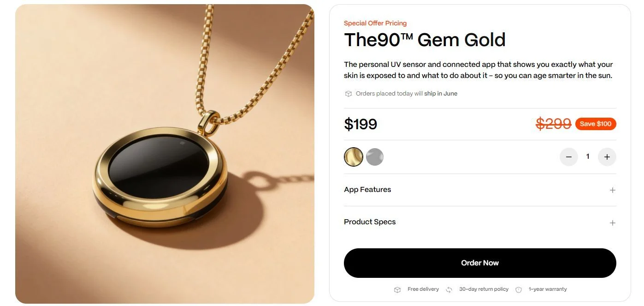Viewport: 644px width, 306px height.
Task: Click the plus icon beside Product Specs
Action: [x=613, y=223]
